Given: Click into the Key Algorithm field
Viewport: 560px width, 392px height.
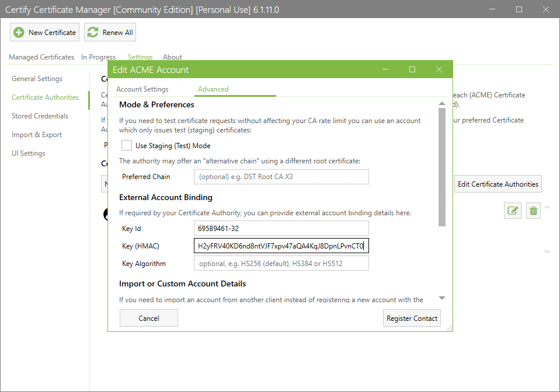Looking at the screenshot, I should coord(281,263).
